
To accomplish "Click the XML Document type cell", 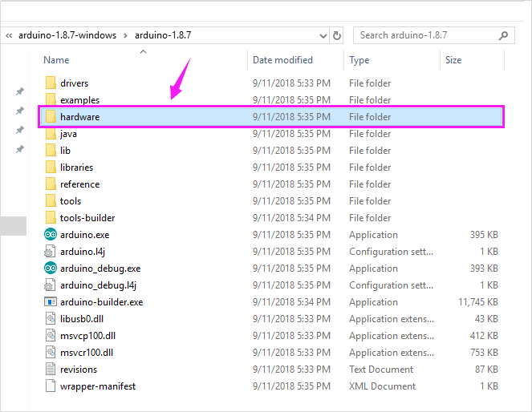I will (382, 386).
